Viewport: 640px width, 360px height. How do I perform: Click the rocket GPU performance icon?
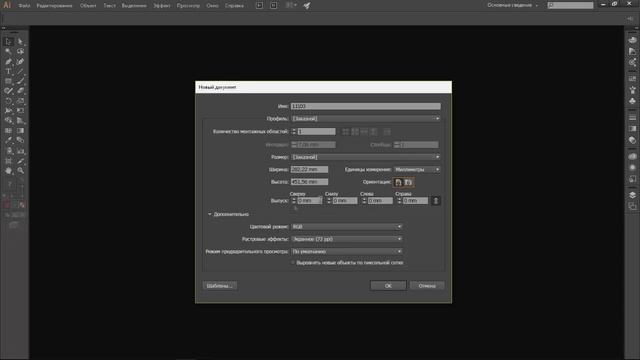click(x=307, y=5)
